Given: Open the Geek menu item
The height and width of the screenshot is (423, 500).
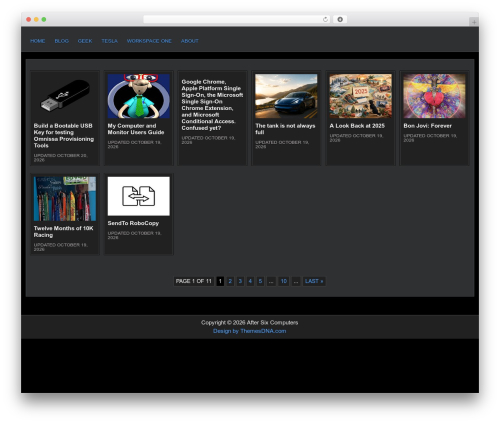Looking at the screenshot, I should [x=85, y=41].
